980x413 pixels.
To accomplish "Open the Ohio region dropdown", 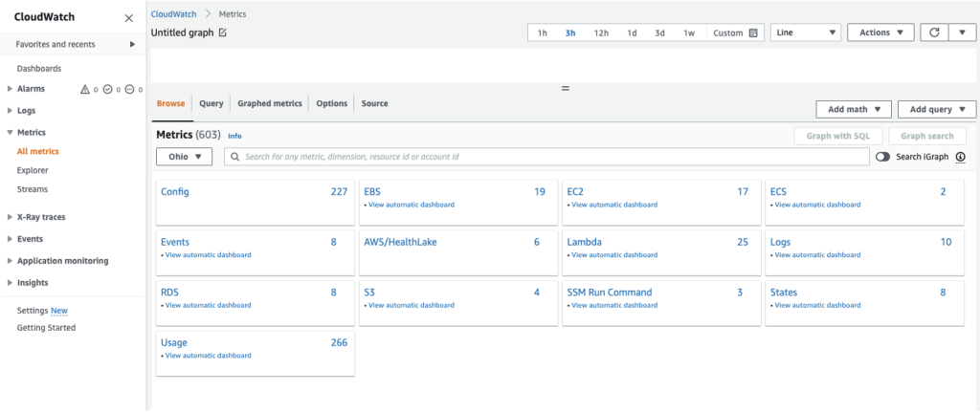I will click(x=185, y=157).
